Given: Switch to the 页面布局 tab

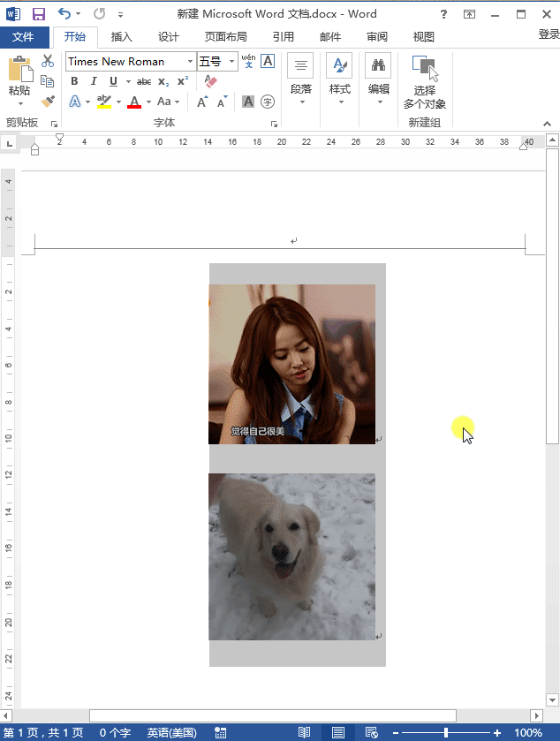Looking at the screenshot, I should click(x=225, y=37).
